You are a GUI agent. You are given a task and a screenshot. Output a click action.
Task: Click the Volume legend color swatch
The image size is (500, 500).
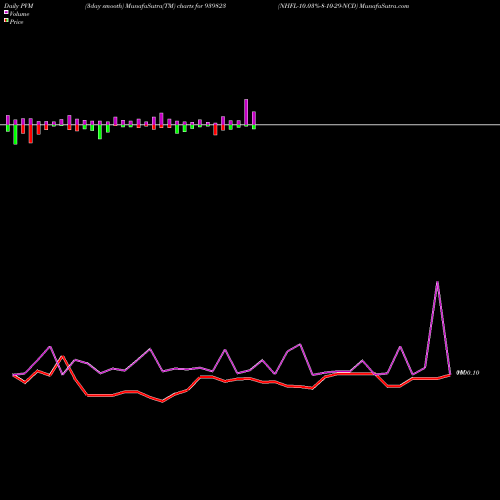click(6, 12)
